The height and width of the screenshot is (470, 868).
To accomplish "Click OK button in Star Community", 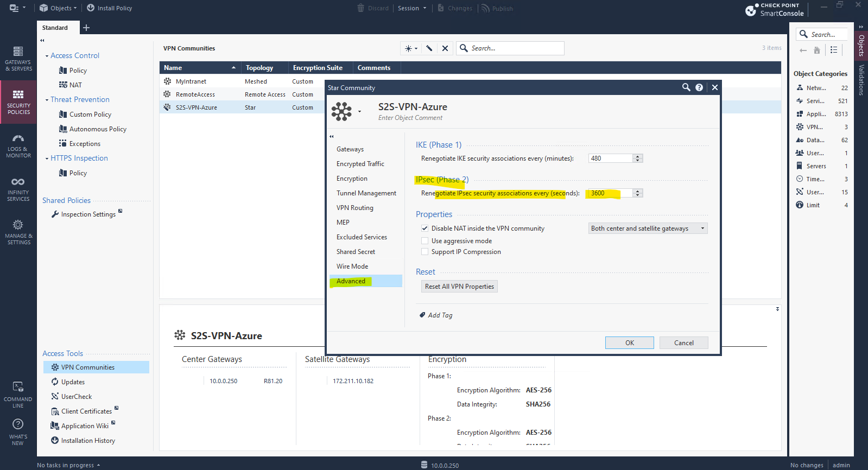I will pos(630,342).
